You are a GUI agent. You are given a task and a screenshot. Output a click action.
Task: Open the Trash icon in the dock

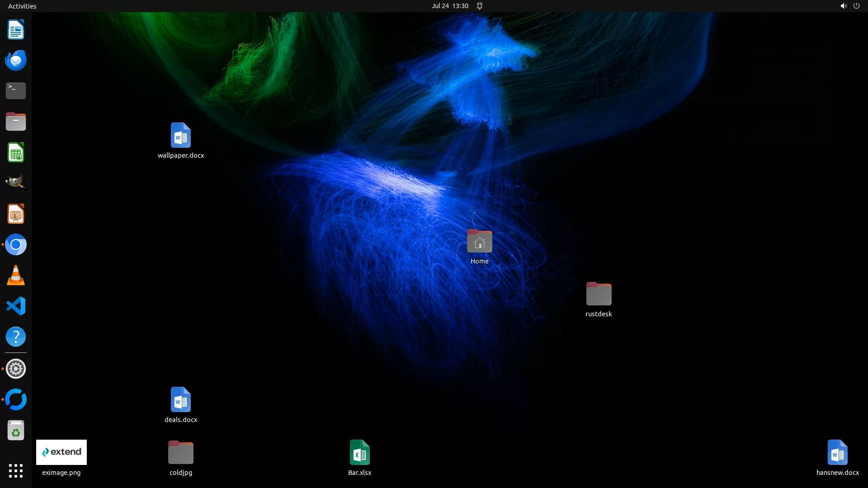tap(16, 431)
